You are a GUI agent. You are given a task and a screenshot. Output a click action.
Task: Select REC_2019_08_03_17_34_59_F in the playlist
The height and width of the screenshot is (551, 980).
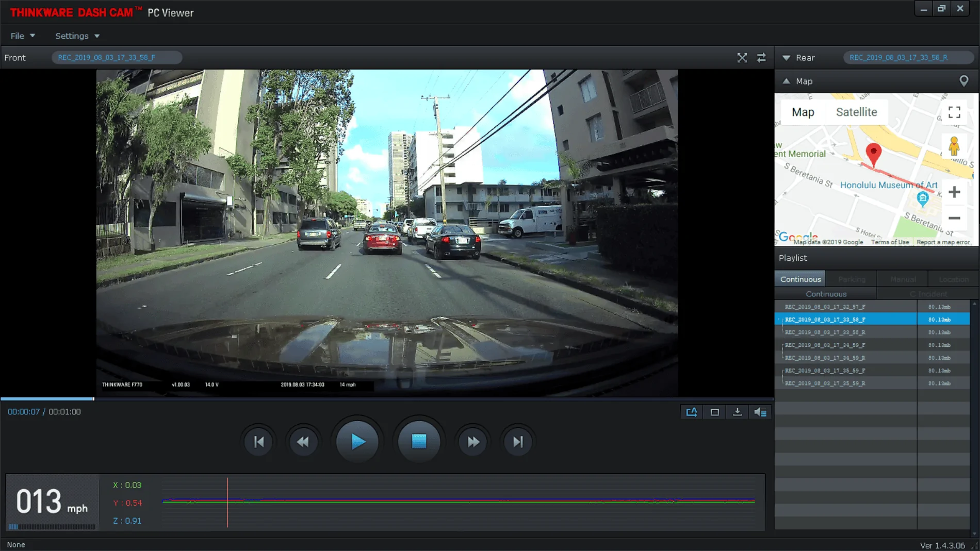846,345
